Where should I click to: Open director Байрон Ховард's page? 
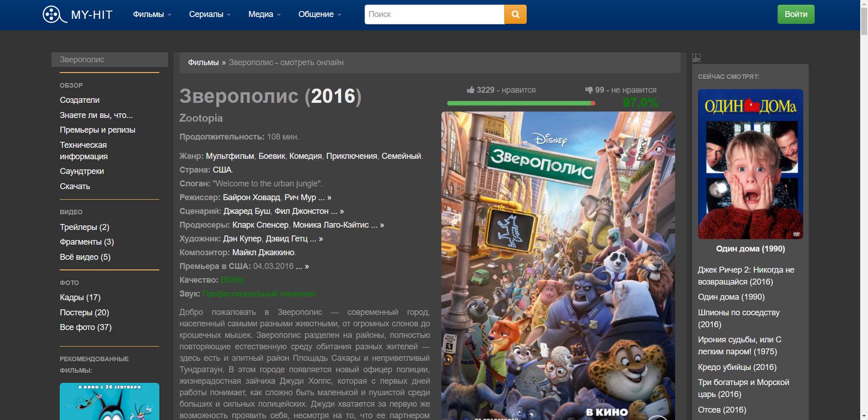[x=251, y=197]
